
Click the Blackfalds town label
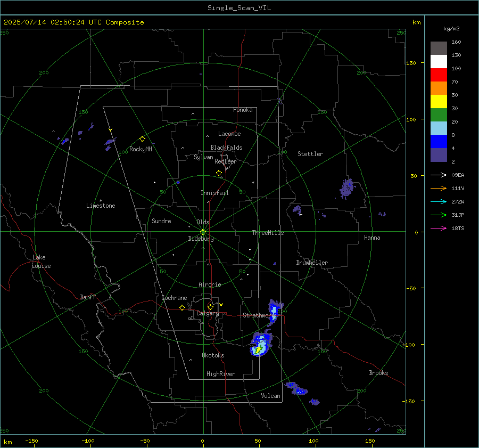click(x=226, y=148)
